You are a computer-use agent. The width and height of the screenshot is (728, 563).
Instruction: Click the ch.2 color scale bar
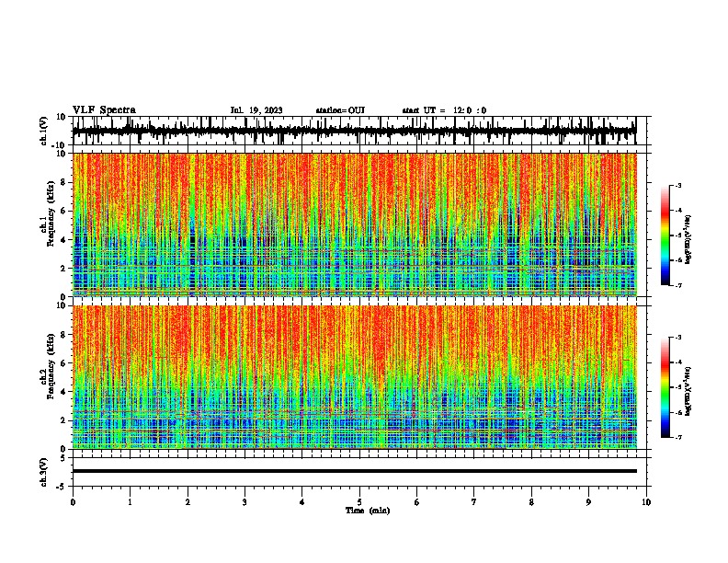click(665, 387)
